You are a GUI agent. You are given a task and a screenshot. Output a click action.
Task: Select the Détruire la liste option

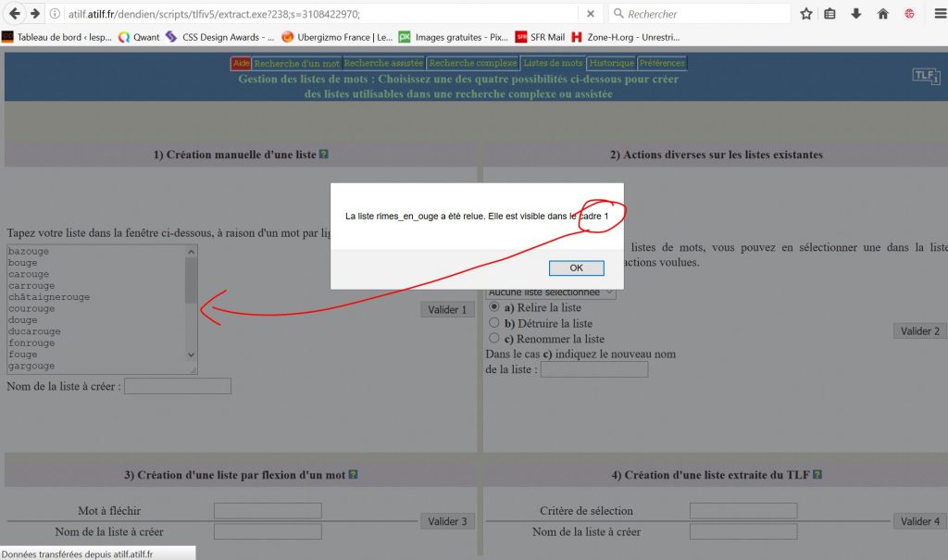(x=494, y=323)
